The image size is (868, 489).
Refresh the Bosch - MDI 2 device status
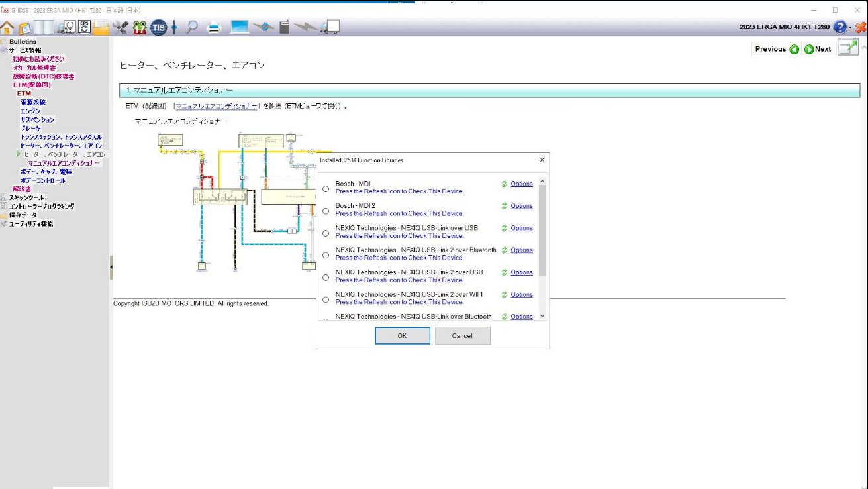point(505,206)
